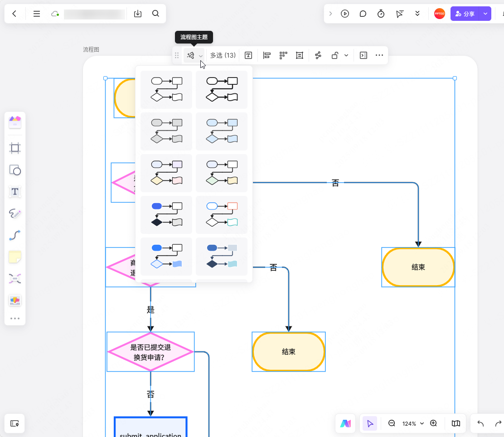Click the text style icon

point(248,55)
